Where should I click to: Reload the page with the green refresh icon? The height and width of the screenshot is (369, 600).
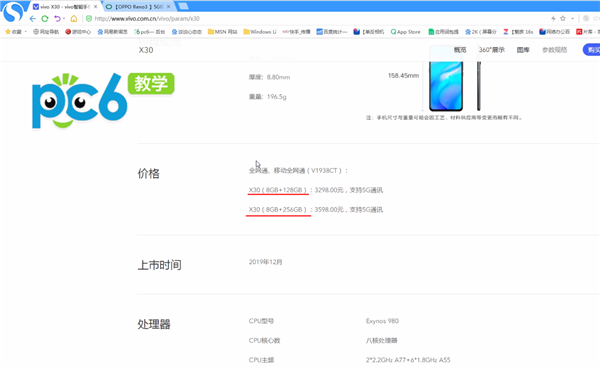tap(45, 18)
